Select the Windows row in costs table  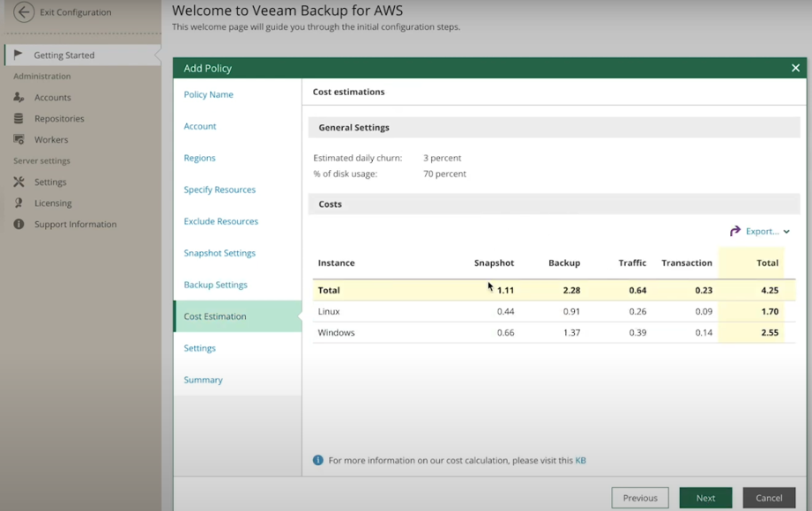tap(554, 332)
